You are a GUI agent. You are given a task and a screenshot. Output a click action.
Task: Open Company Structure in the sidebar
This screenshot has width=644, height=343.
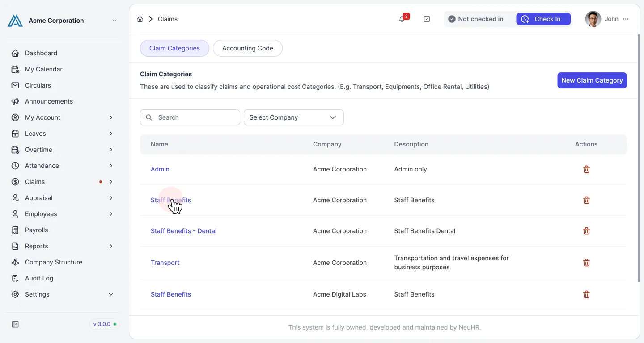(x=54, y=262)
